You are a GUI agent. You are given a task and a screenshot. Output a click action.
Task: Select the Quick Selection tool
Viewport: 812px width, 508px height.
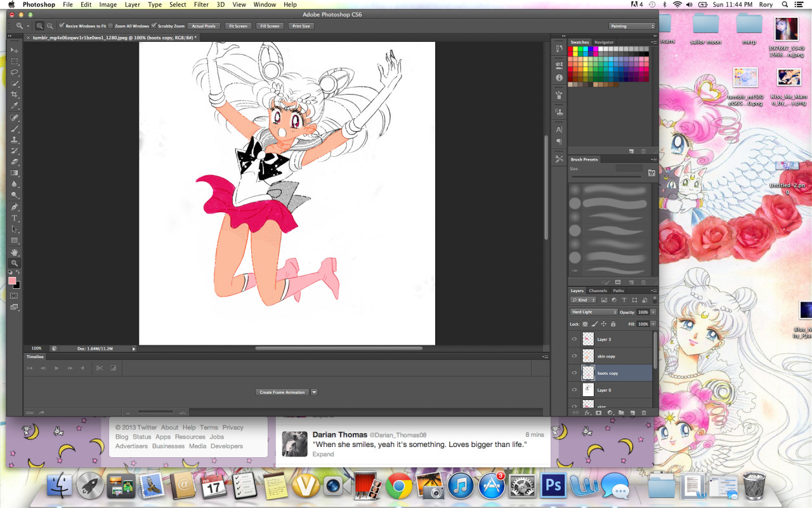(15, 83)
